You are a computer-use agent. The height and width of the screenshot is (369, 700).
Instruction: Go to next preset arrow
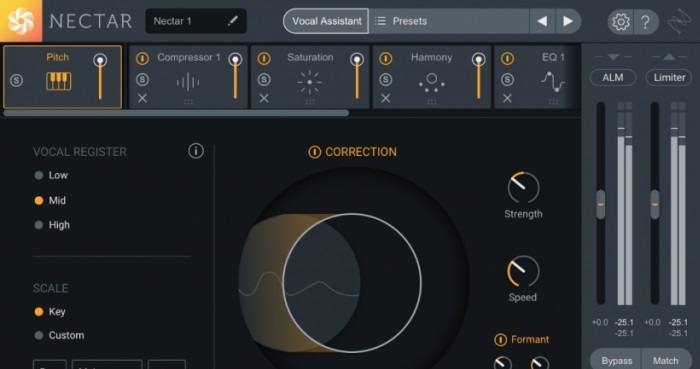tap(568, 21)
